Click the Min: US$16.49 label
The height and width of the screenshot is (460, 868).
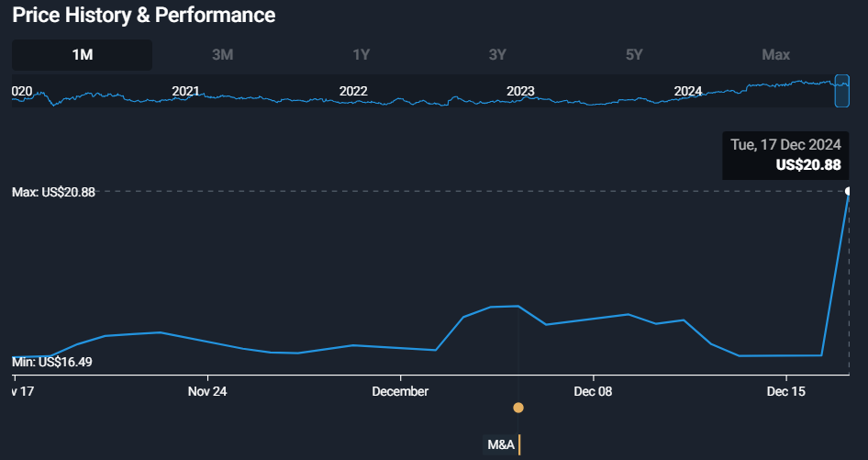(51, 362)
